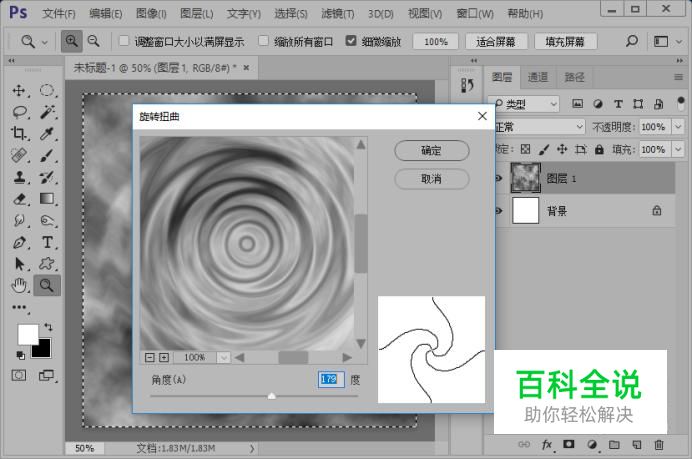Reset default foreground and background colors
Image resolution: width=692 pixels, height=459 pixels.
pyautogui.click(x=20, y=354)
